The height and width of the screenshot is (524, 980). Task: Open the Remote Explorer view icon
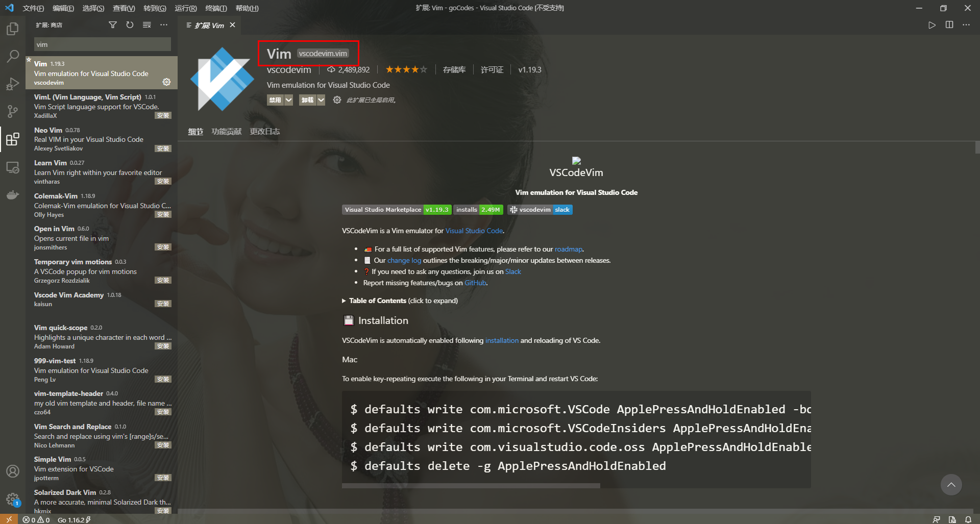pos(12,167)
